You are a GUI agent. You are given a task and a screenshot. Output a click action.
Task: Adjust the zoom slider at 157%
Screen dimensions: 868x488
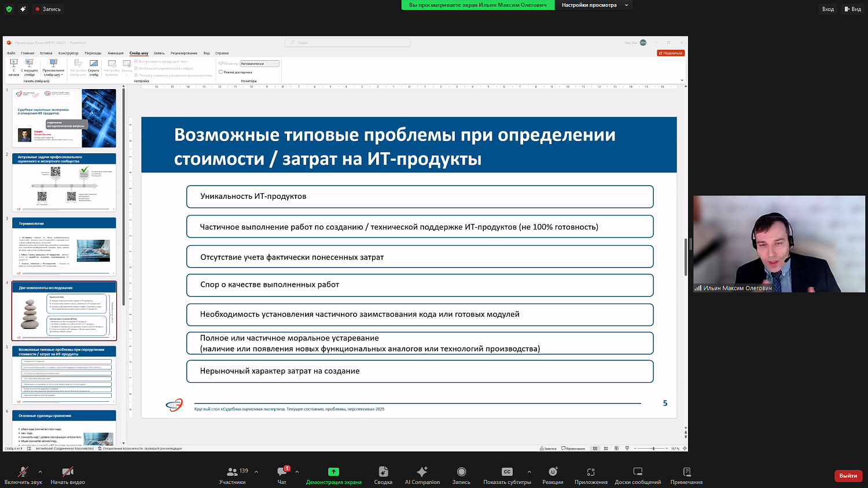pyautogui.click(x=653, y=449)
